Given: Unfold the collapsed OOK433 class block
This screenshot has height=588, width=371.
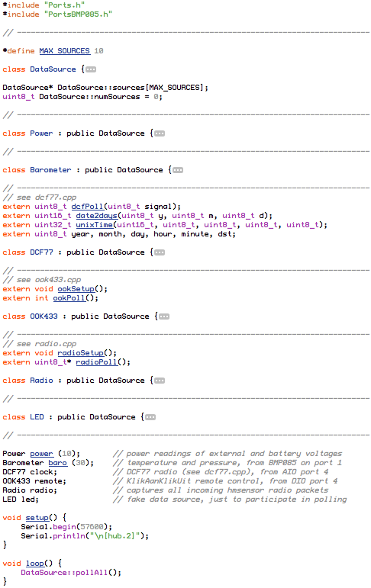Looking at the screenshot, I should click(x=164, y=316).
